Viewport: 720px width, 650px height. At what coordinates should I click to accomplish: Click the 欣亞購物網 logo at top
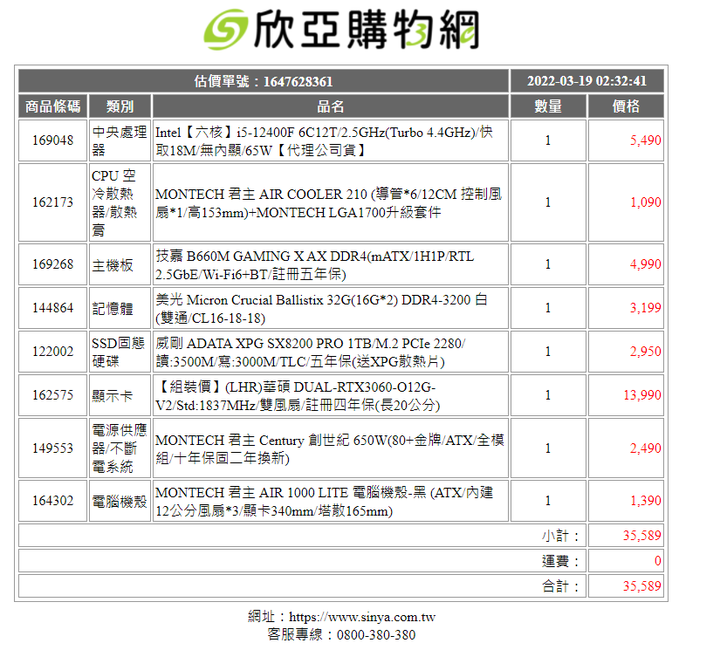pyautogui.click(x=341, y=29)
